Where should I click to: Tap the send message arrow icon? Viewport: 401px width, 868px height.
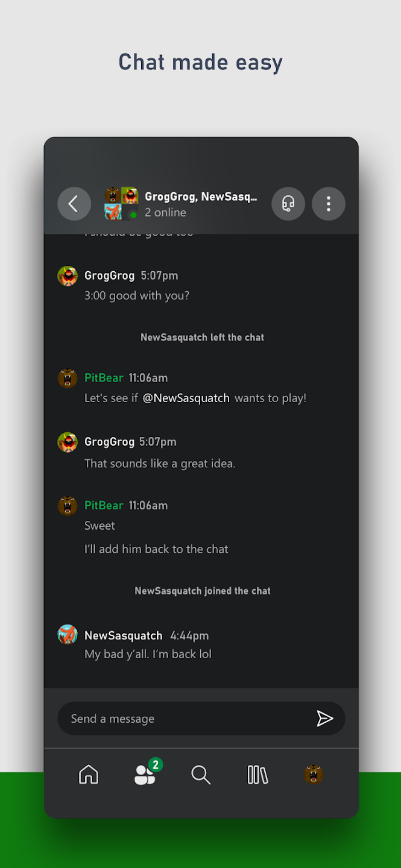coord(325,719)
